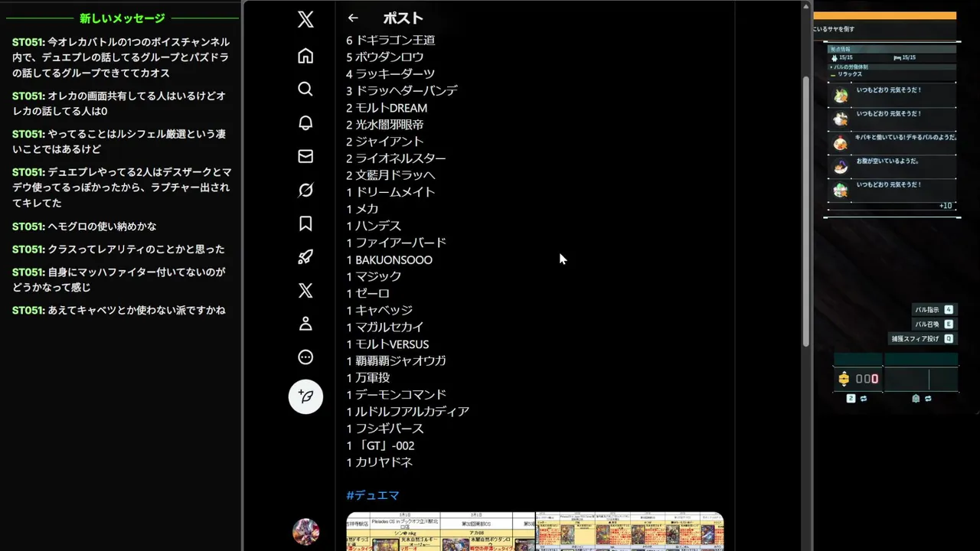Open the Search magnifier in X sidebar
The image size is (980, 551).
coord(305,89)
